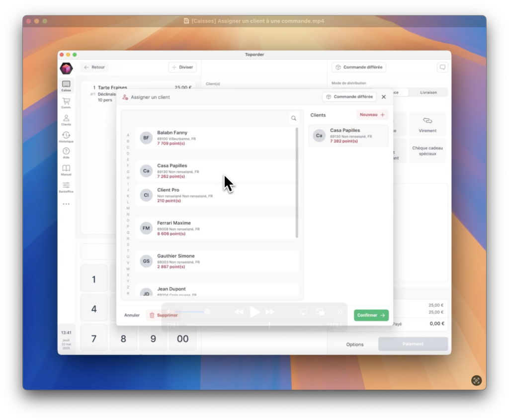Open Historique from the sidebar
Viewport: 509px width, 420px height.
[66, 137]
